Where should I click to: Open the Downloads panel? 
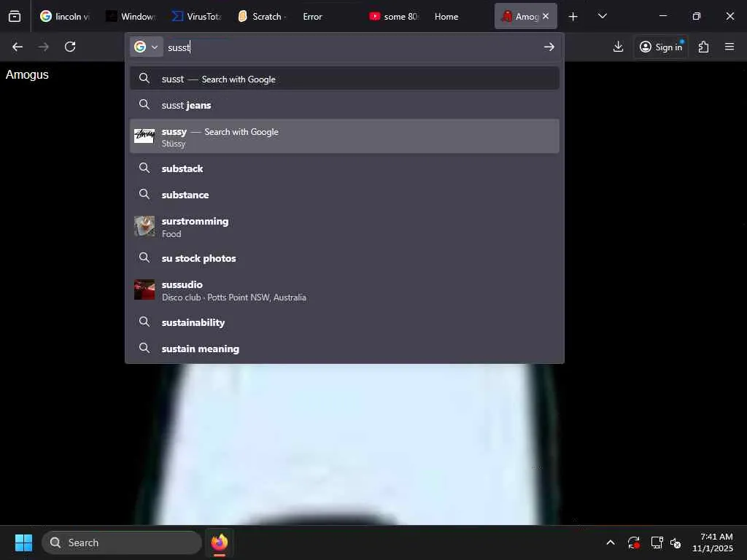tap(618, 47)
